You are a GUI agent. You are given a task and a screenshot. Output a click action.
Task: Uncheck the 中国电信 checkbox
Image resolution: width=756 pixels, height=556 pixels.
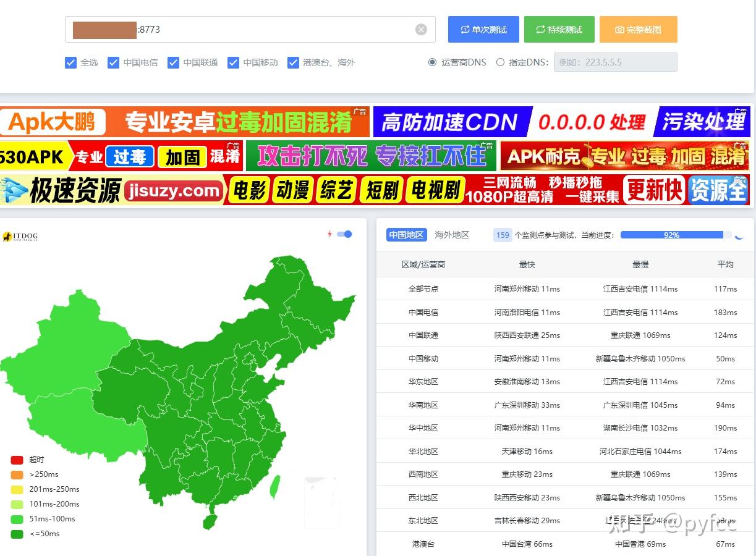point(113,62)
